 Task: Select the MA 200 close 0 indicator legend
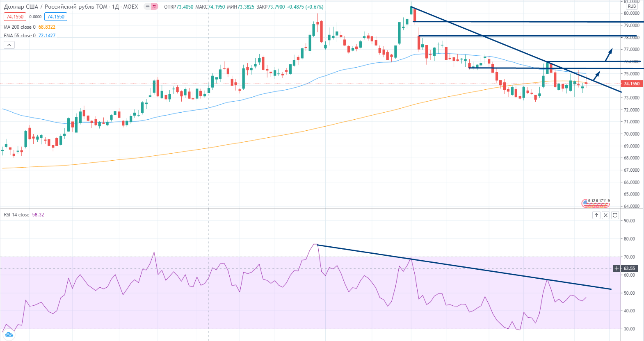tap(20, 27)
